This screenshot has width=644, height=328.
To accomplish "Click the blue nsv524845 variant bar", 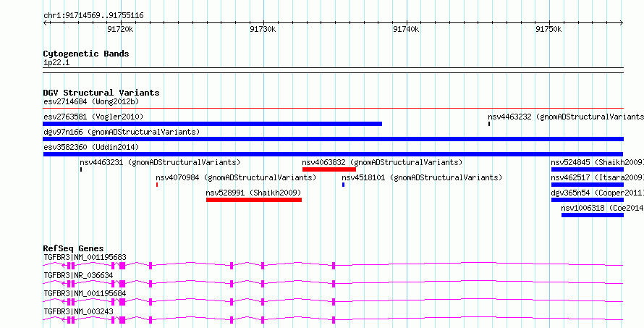I will [x=588, y=169].
